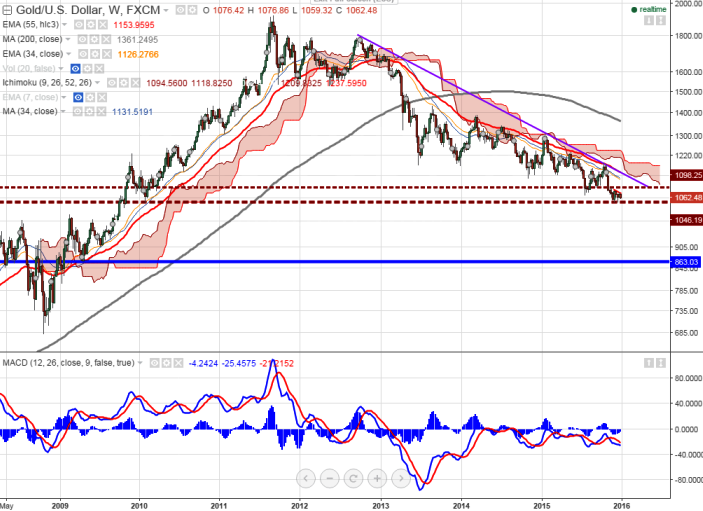Click the 2012 label on time axis

299,506
